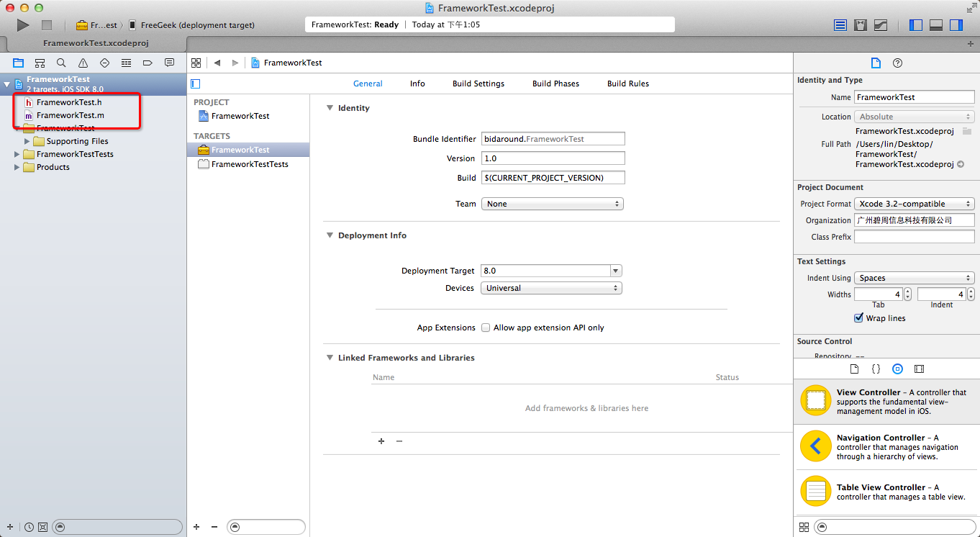This screenshot has width=980, height=537.
Task: Open the Team dropdown
Action: pos(552,204)
